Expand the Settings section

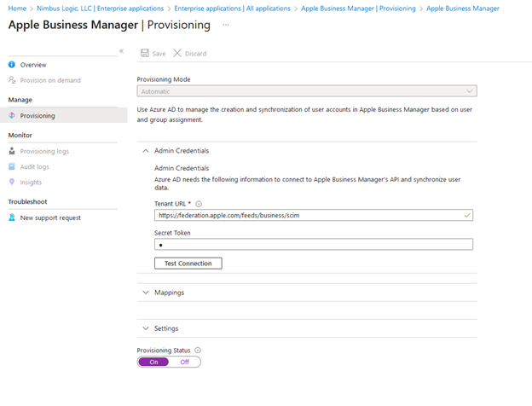pos(146,328)
